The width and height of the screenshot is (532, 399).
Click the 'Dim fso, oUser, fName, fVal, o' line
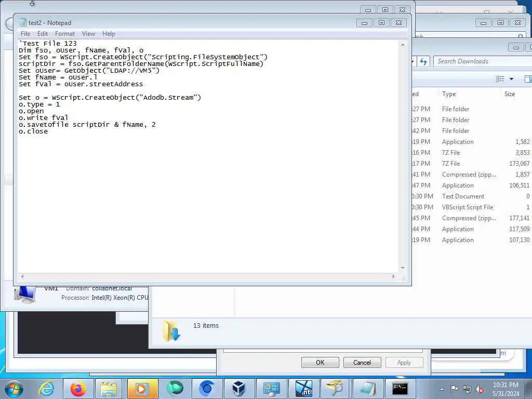pos(81,50)
